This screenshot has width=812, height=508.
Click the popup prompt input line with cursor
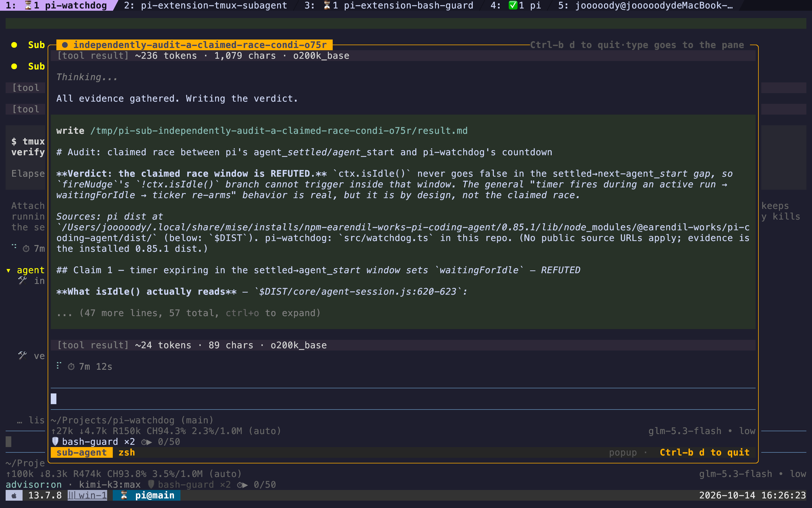pos(403,399)
